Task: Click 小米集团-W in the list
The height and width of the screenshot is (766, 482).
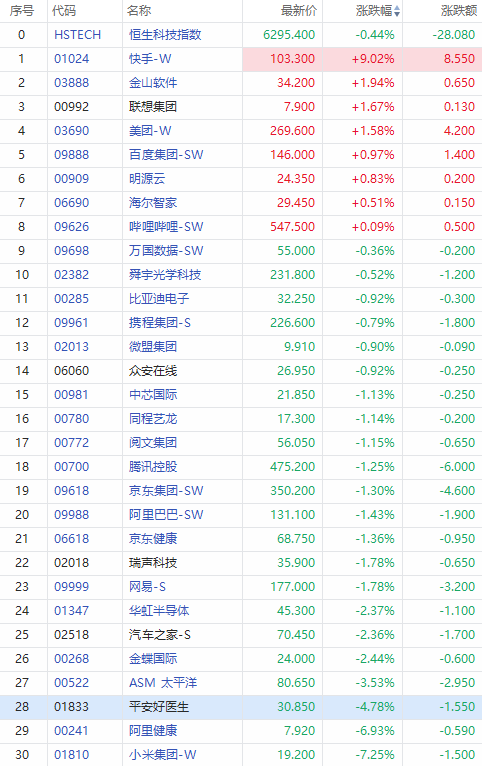Action: (x=163, y=755)
